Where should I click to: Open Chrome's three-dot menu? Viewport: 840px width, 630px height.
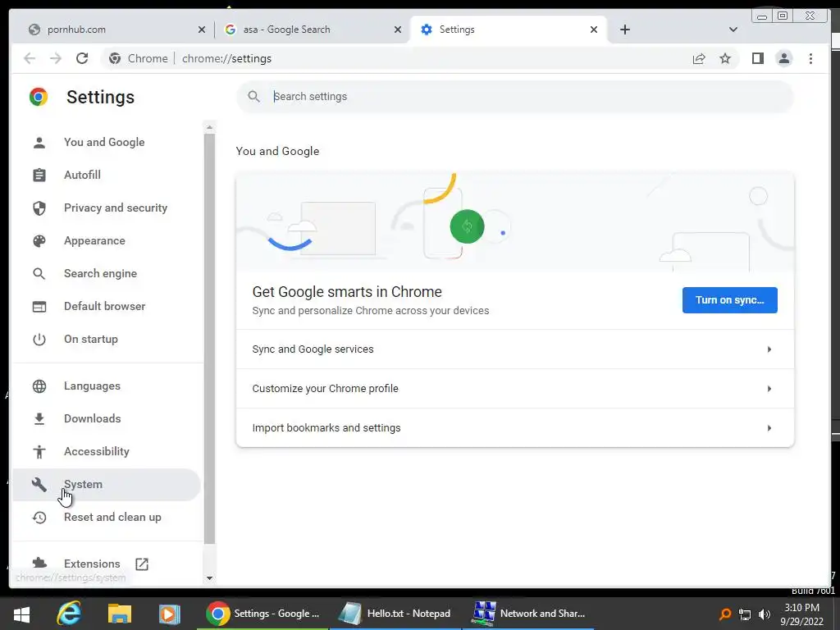(810, 58)
